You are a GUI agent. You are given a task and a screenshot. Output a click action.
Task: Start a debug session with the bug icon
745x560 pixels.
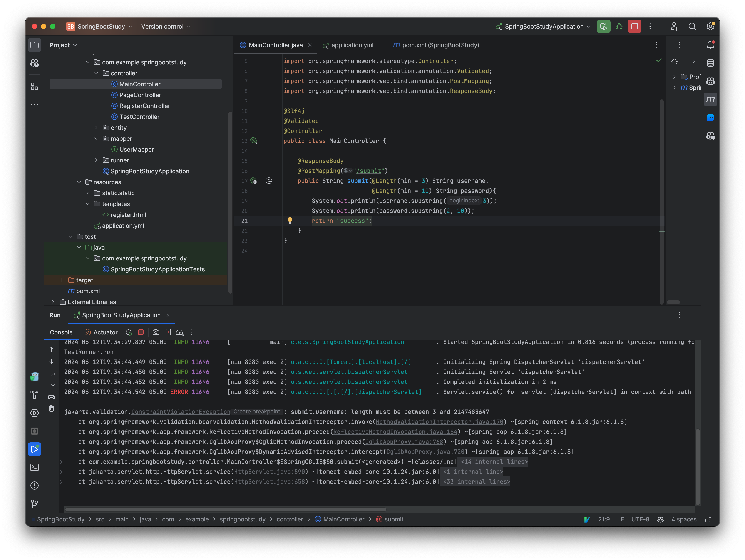619,26
